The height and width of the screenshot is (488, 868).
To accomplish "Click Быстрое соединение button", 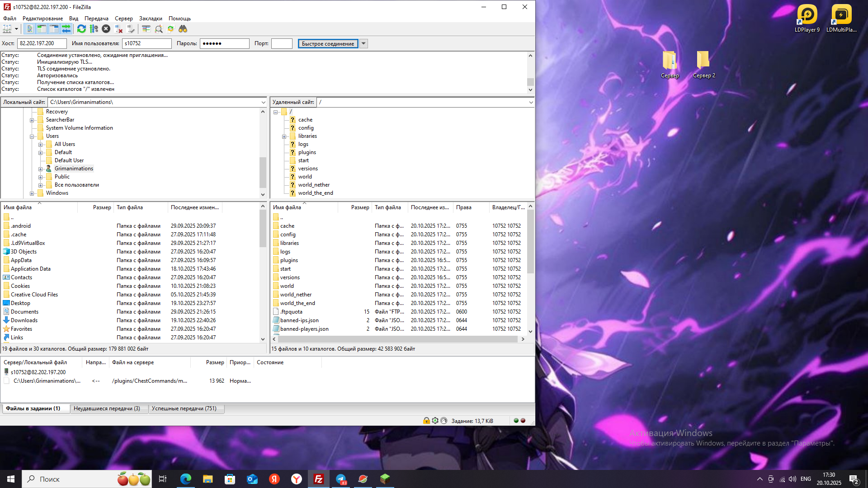I will [x=328, y=44].
